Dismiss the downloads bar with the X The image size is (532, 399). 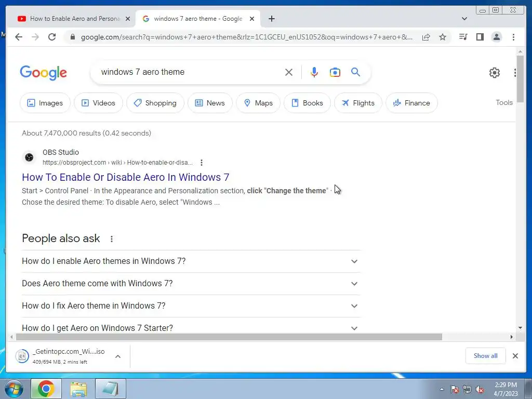pos(515,356)
